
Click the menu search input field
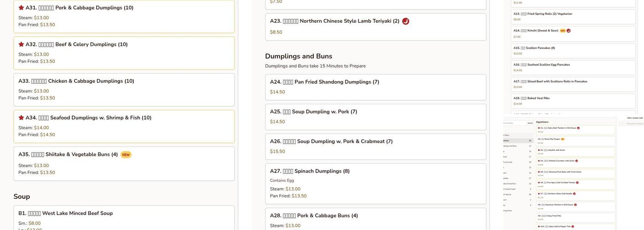coord(514,123)
